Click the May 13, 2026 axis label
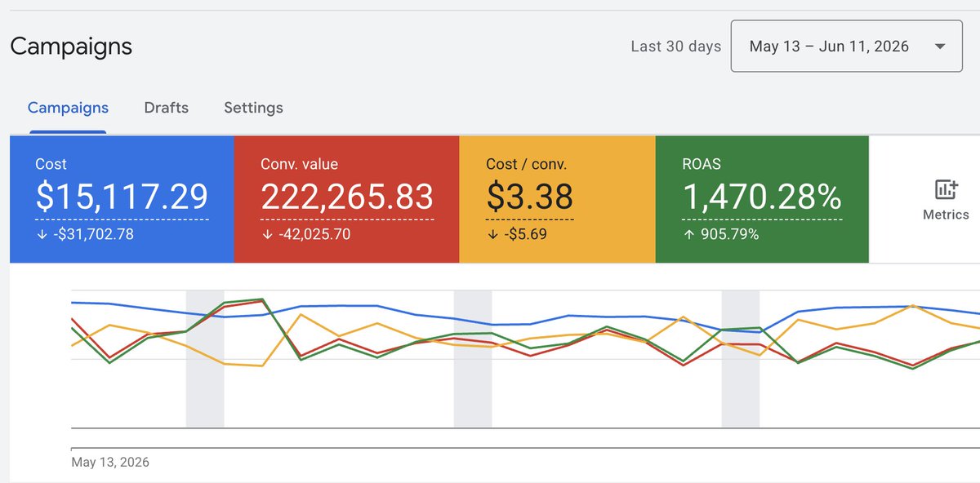 point(110,462)
